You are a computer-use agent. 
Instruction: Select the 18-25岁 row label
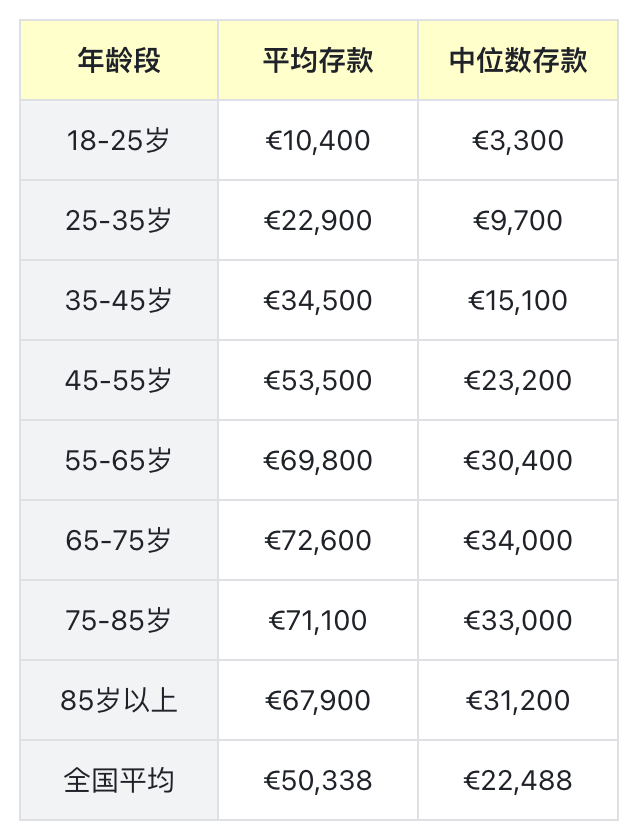119,141
